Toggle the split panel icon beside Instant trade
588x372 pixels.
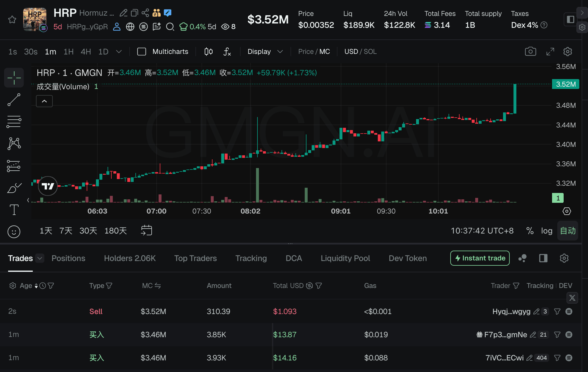pyautogui.click(x=543, y=258)
